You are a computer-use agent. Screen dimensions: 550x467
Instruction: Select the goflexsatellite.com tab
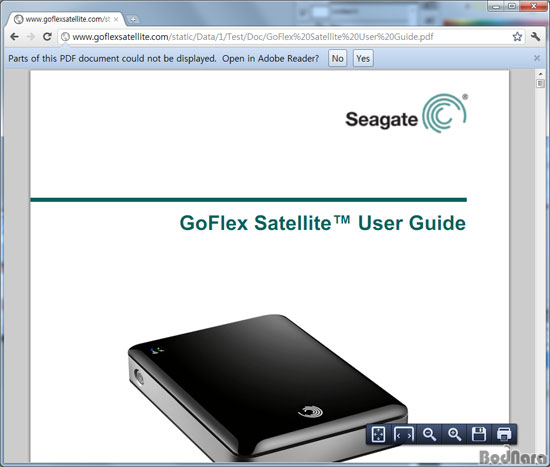[65, 19]
